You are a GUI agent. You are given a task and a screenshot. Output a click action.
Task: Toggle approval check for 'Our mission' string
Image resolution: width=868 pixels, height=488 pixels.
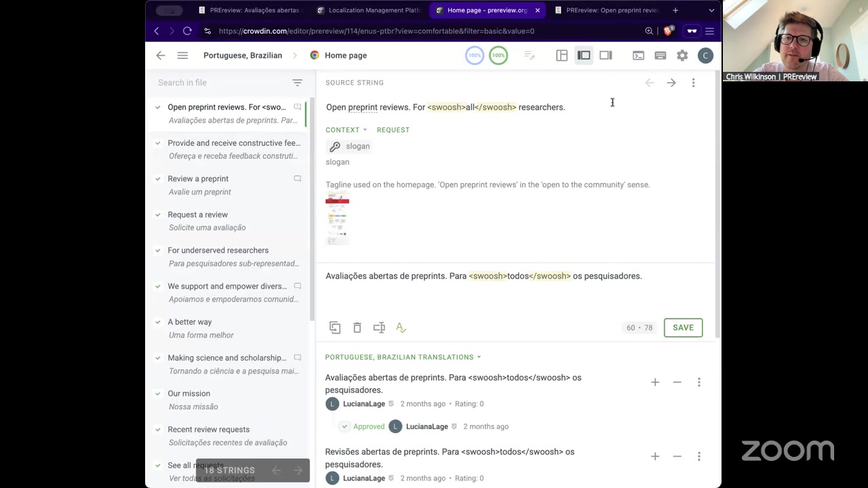pyautogui.click(x=158, y=394)
